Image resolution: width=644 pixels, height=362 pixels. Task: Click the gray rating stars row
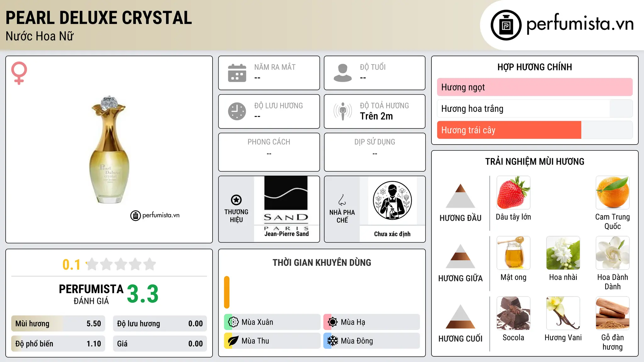[121, 264]
